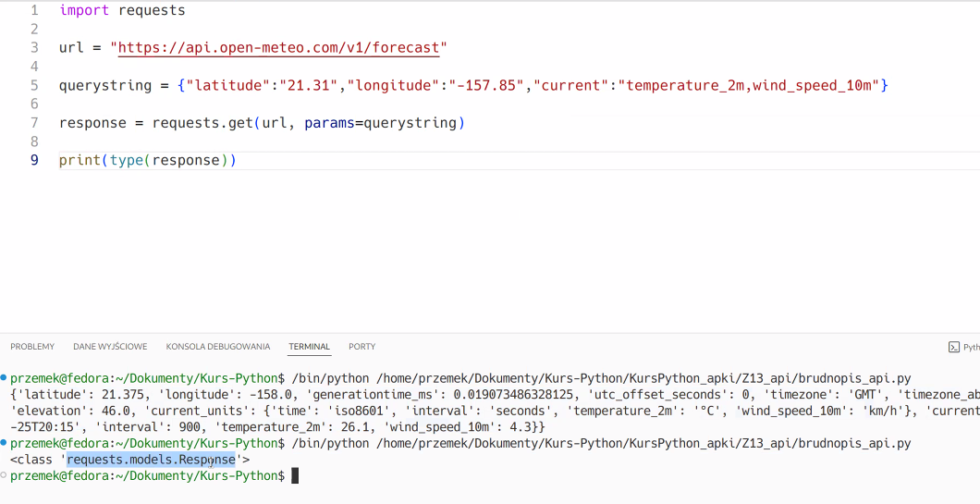The height and width of the screenshot is (504, 980).
Task: Open the DANE WYJŚCIOWE tab
Action: pos(110,347)
